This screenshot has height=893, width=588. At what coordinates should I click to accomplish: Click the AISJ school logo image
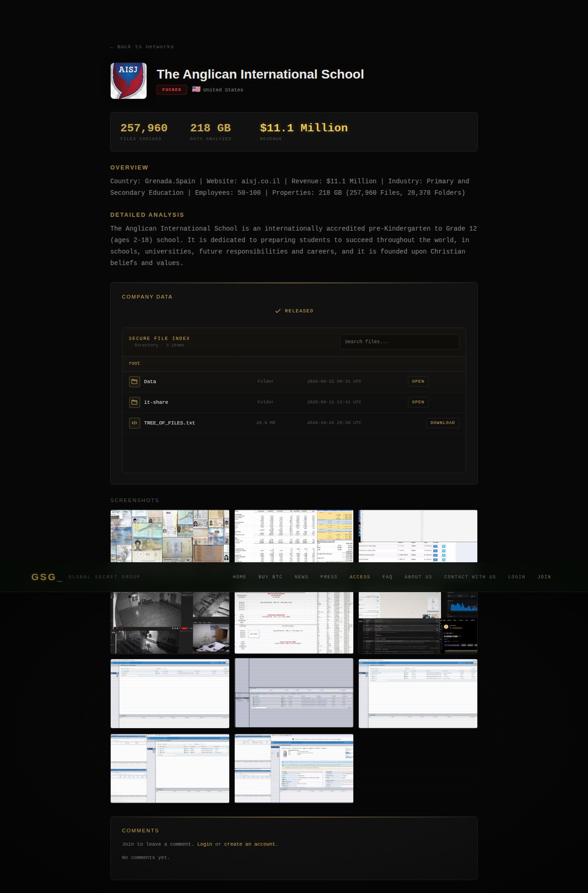[x=129, y=81]
